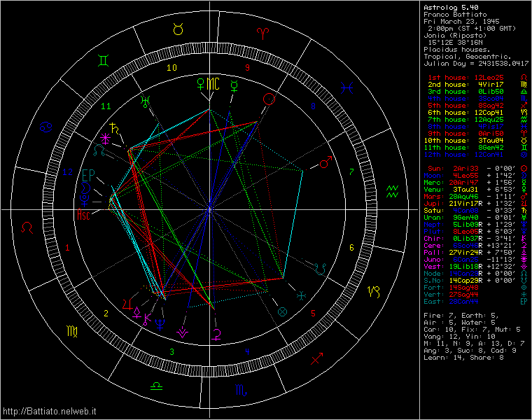The width and height of the screenshot is (532, 420).
Task: Click the teal Part of Fortune symbol
Action: [x=283, y=311]
